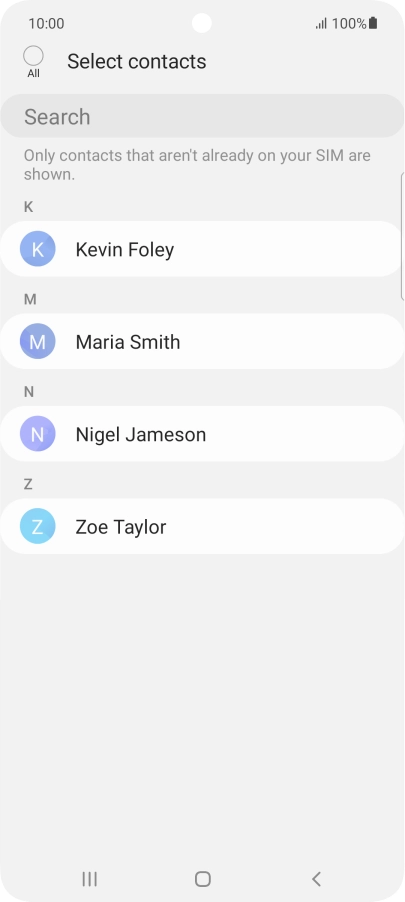This screenshot has width=405, height=902.
Task: Tap the clock time in status bar
Action: 46,24
